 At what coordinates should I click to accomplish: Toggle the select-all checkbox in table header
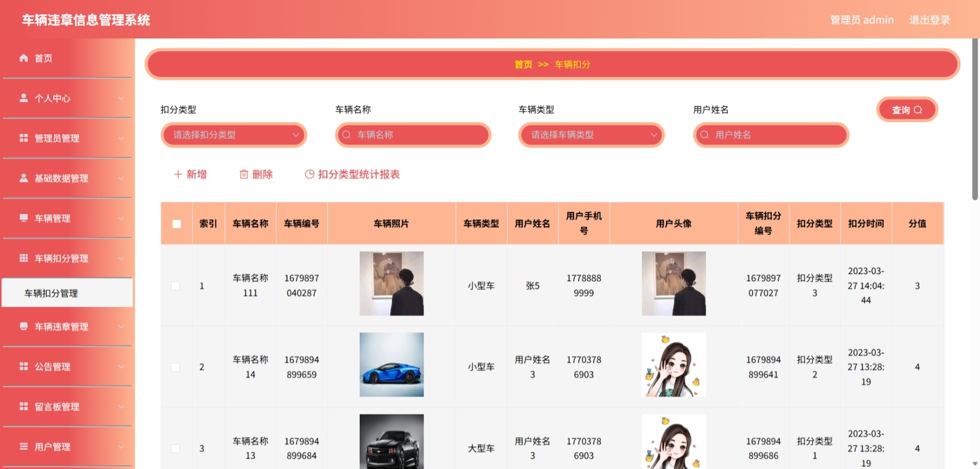tap(177, 224)
